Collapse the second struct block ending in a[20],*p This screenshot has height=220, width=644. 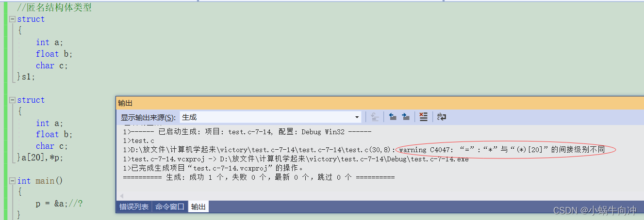point(12,100)
